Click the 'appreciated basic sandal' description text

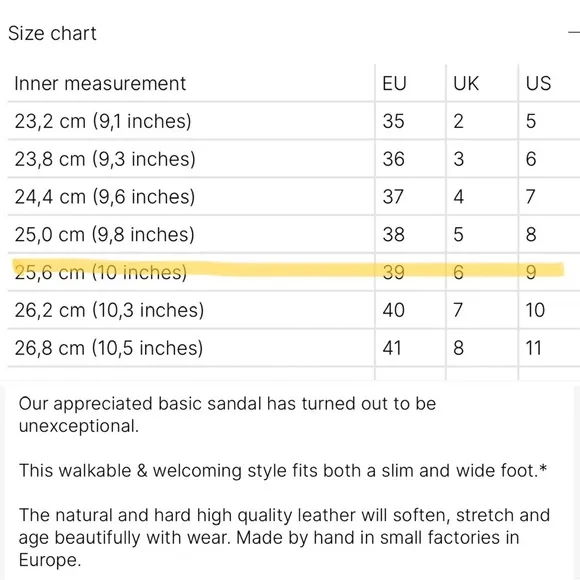click(227, 415)
